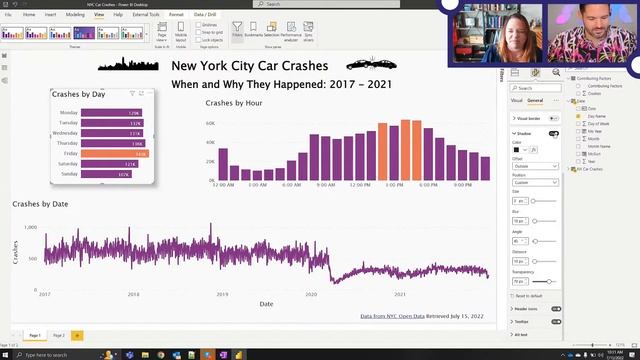Expand the Visual border section
Screen dimensions: 640x360
pos(514,118)
